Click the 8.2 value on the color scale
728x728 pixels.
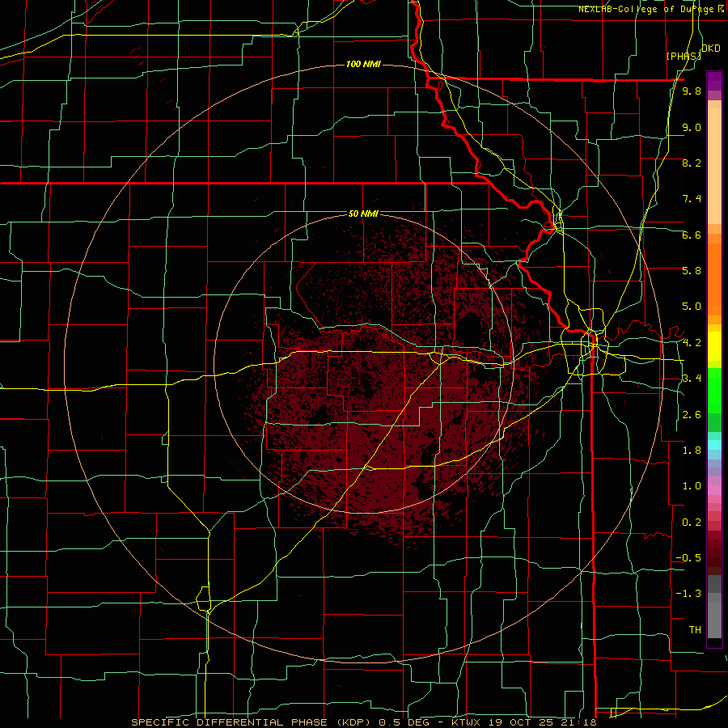[x=692, y=163]
